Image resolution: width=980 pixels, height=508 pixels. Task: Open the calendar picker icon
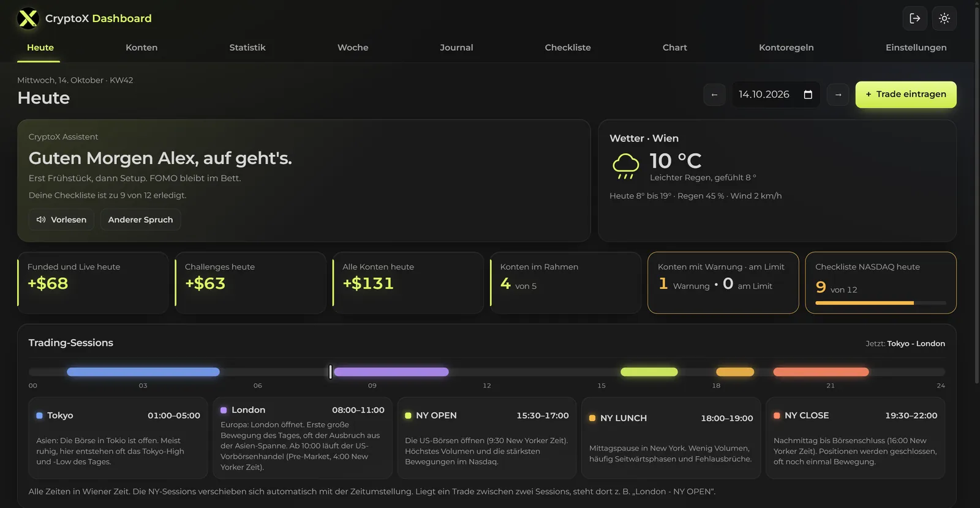808,94
